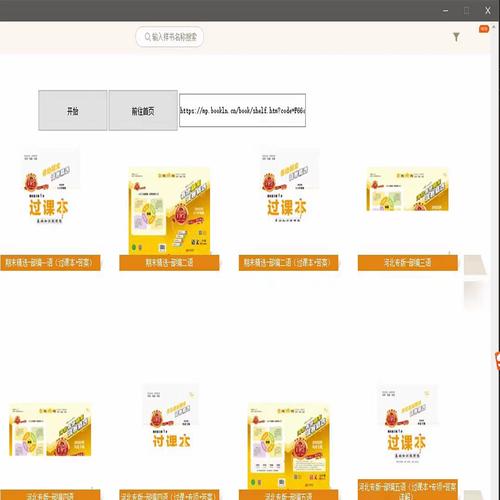
Task: Open bottom-row tall yellow book cover
Action: (x=289, y=447)
